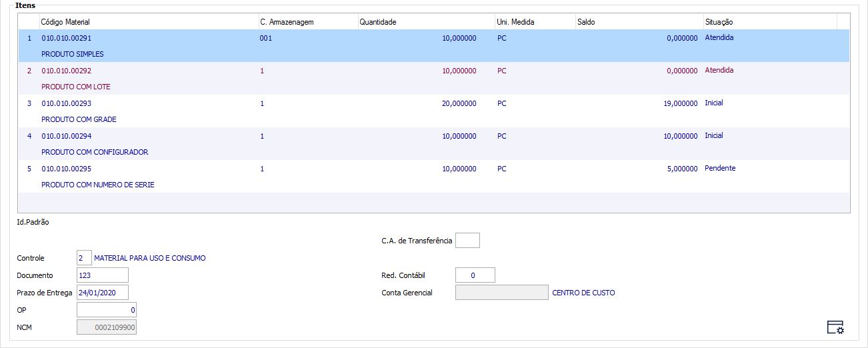Focus the OP number field
Viewport: 868px width, 348px height.
pyautogui.click(x=106, y=310)
